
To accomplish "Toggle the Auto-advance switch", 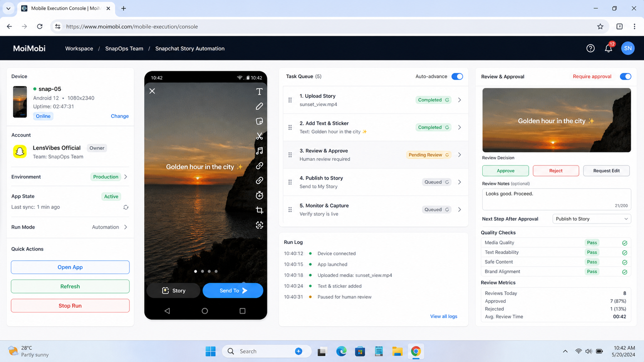I will [x=457, y=77].
